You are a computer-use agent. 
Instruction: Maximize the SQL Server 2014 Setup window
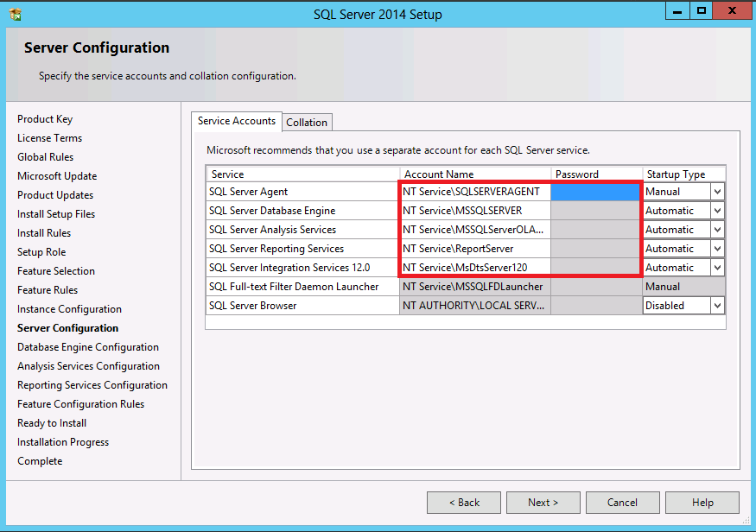[x=702, y=10]
